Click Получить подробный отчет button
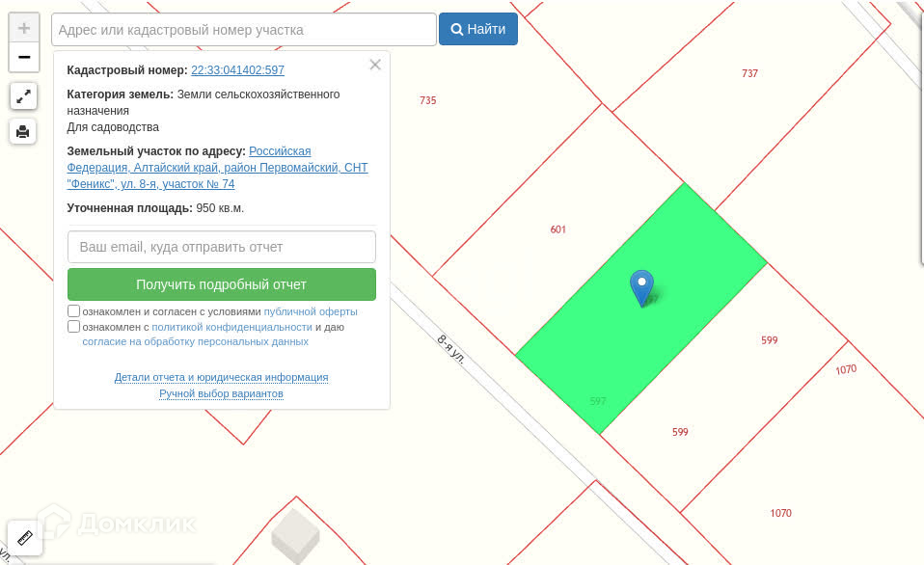 coord(222,284)
